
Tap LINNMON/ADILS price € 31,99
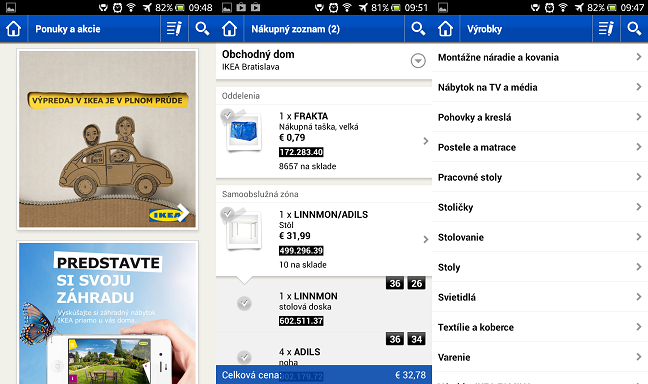coord(295,236)
